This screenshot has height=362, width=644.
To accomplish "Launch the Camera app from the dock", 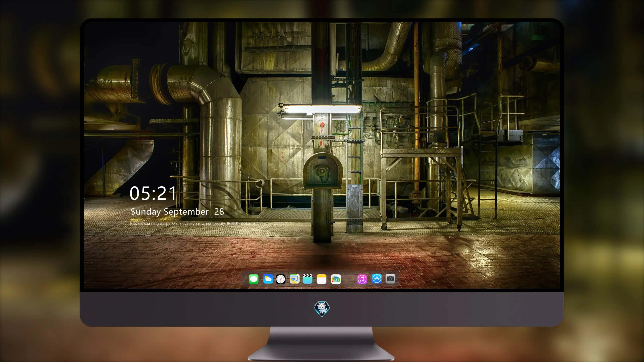I will [390, 279].
